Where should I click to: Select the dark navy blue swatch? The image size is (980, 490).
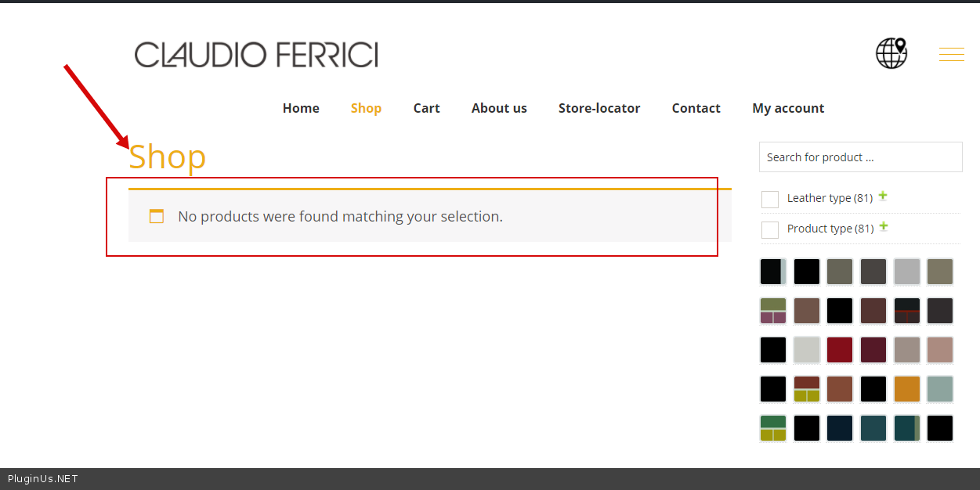tap(840, 428)
